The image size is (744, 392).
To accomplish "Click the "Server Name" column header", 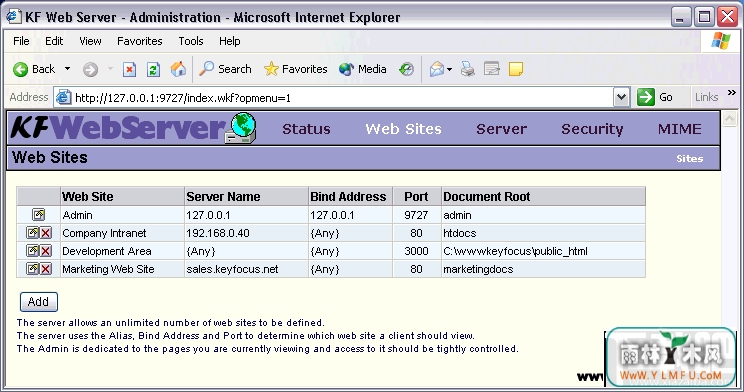I will tap(246, 196).
